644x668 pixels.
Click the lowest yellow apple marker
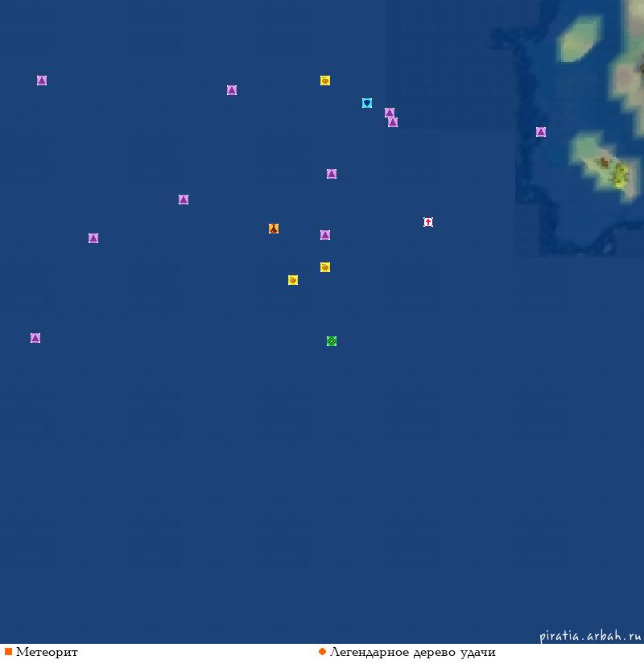[293, 280]
